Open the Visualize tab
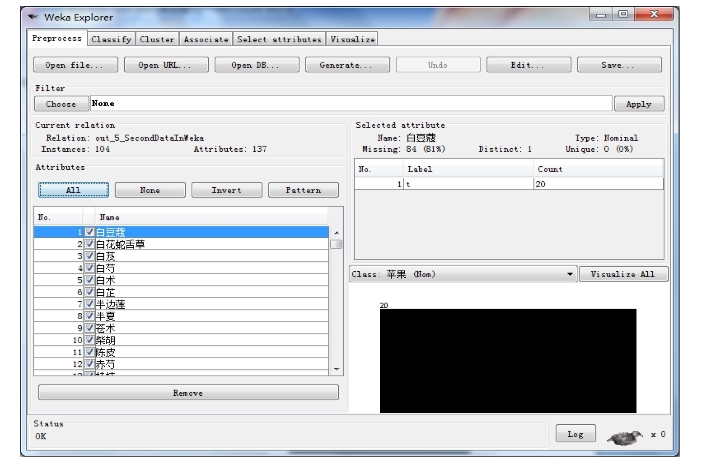This screenshot has width=702, height=466. tap(352, 39)
